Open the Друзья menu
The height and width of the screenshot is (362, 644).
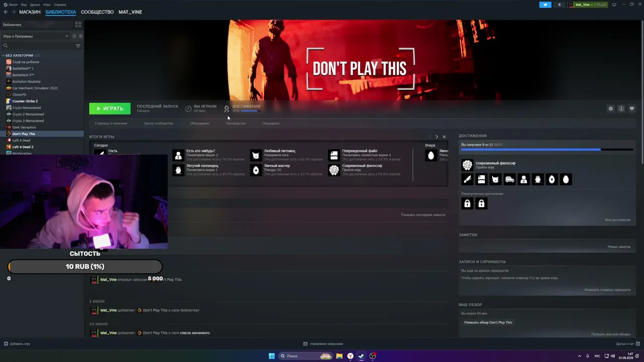pyautogui.click(x=35, y=5)
